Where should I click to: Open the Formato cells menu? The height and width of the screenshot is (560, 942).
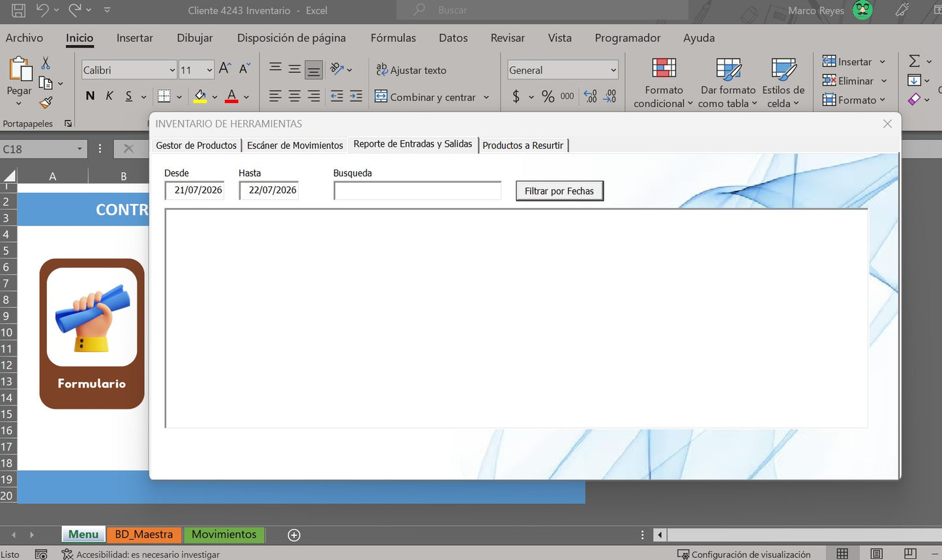854,100
